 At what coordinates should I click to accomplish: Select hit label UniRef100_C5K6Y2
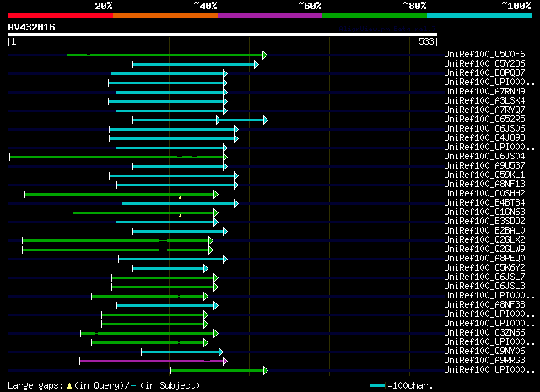point(484,268)
